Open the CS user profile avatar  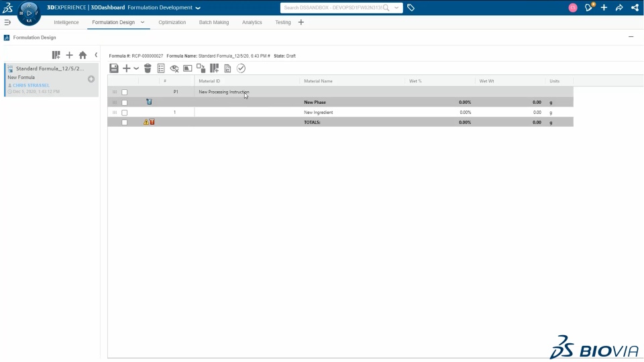click(572, 7)
